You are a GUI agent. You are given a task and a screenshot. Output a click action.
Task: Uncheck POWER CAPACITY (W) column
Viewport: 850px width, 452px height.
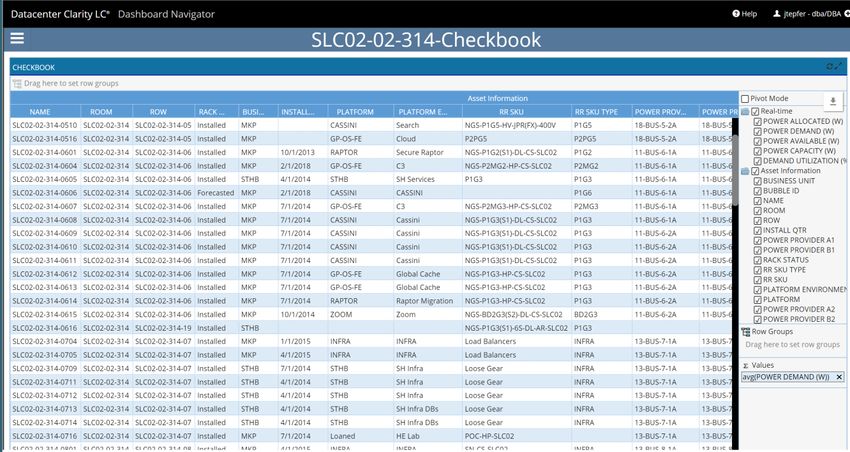click(x=758, y=151)
